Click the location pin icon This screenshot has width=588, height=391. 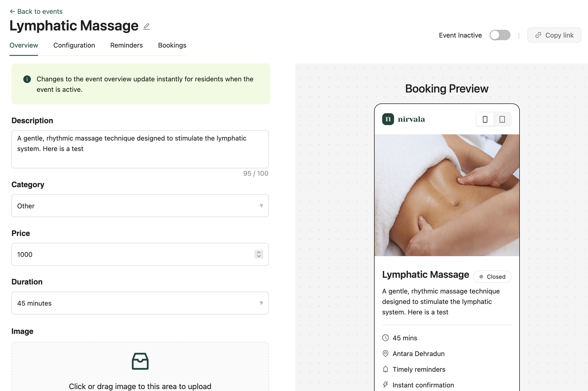click(x=386, y=354)
